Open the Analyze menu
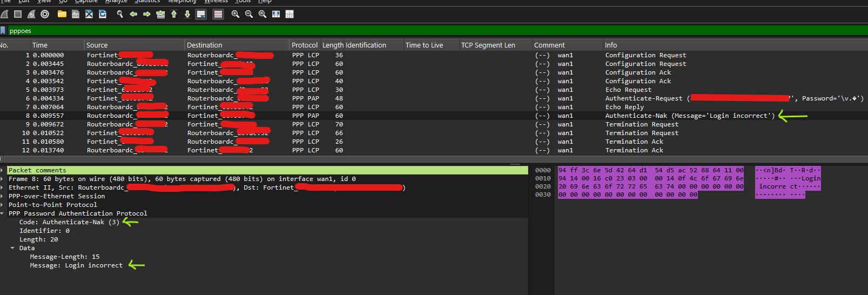This screenshot has height=295, width=868. [116, 2]
